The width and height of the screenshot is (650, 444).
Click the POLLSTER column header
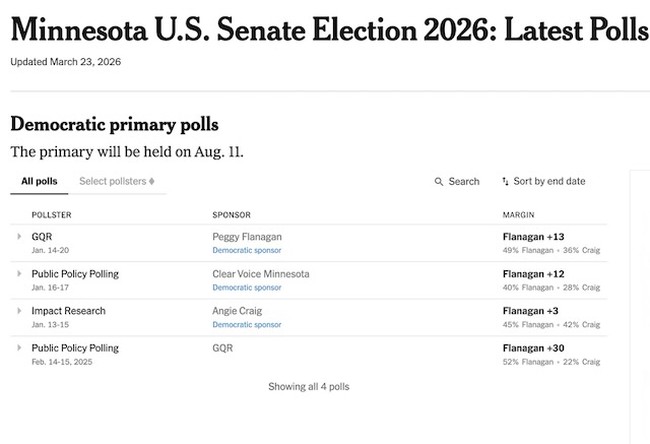[51, 215]
